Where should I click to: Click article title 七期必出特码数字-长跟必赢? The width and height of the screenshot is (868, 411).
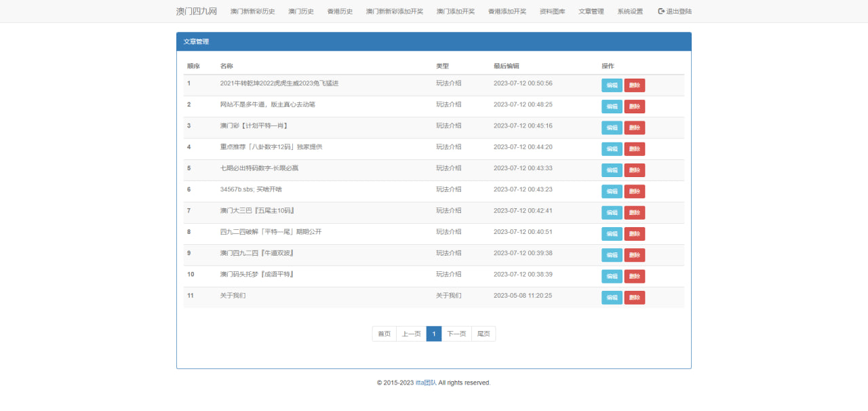(x=260, y=168)
